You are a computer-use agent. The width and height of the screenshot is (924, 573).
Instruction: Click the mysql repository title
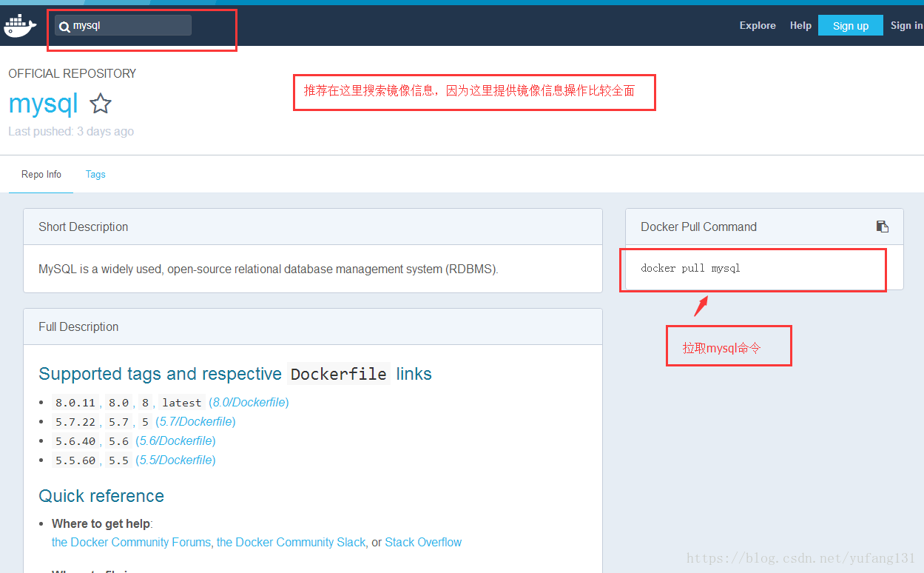click(x=43, y=104)
